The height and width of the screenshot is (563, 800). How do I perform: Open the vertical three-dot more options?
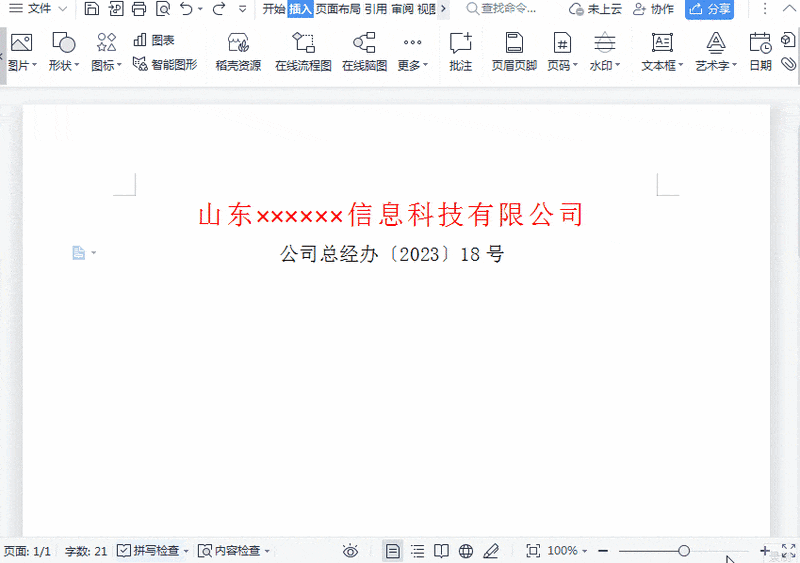[x=764, y=9]
